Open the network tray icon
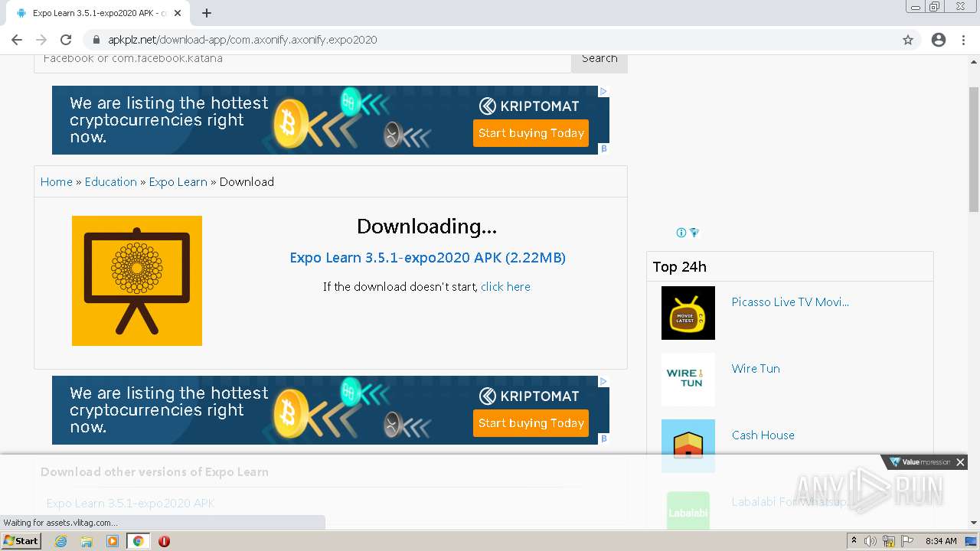Viewport: 980px width, 551px height. click(x=889, y=541)
